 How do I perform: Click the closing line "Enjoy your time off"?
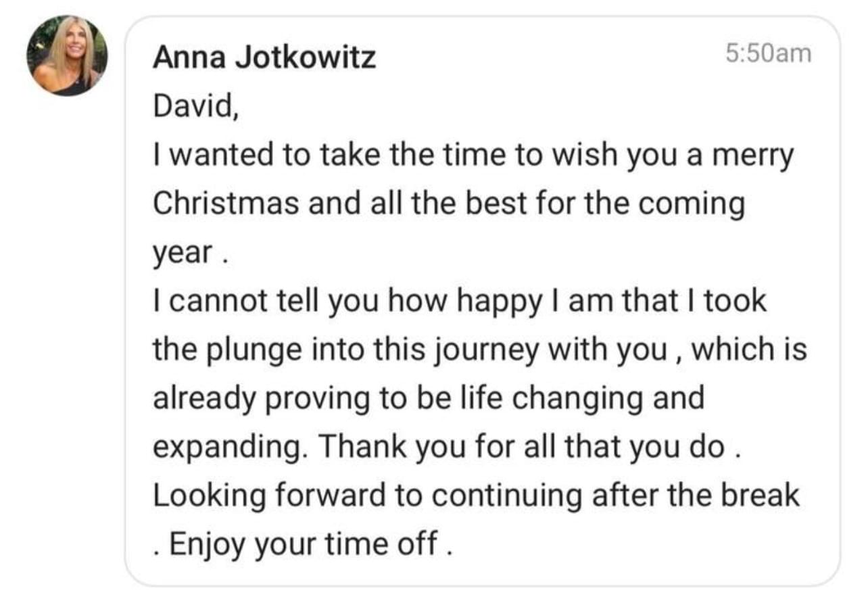[302, 544]
